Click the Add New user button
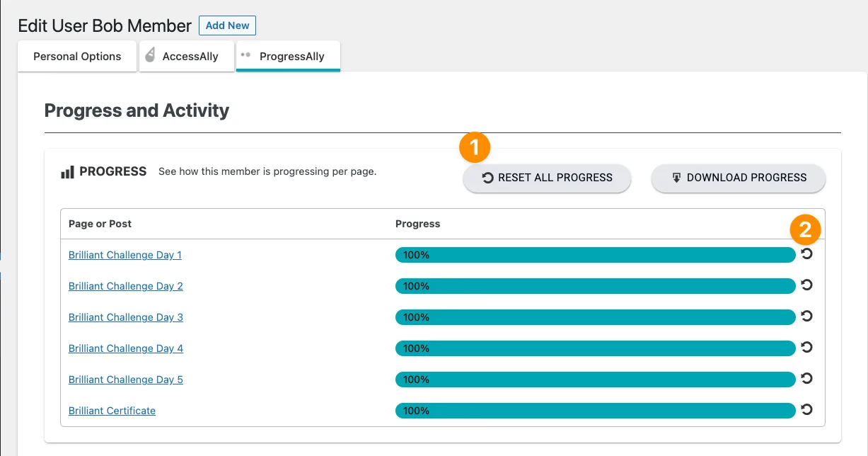Viewport: 868px width, 456px height. point(227,25)
